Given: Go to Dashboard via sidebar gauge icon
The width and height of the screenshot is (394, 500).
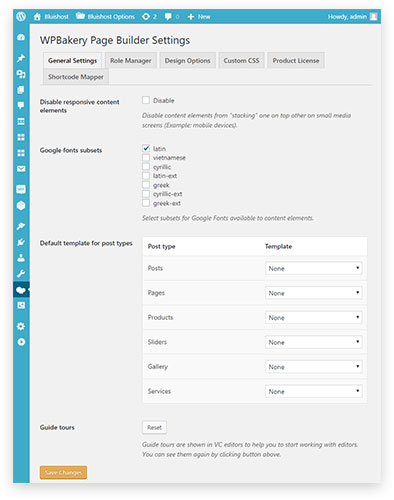Looking at the screenshot, I should pyautogui.click(x=21, y=37).
